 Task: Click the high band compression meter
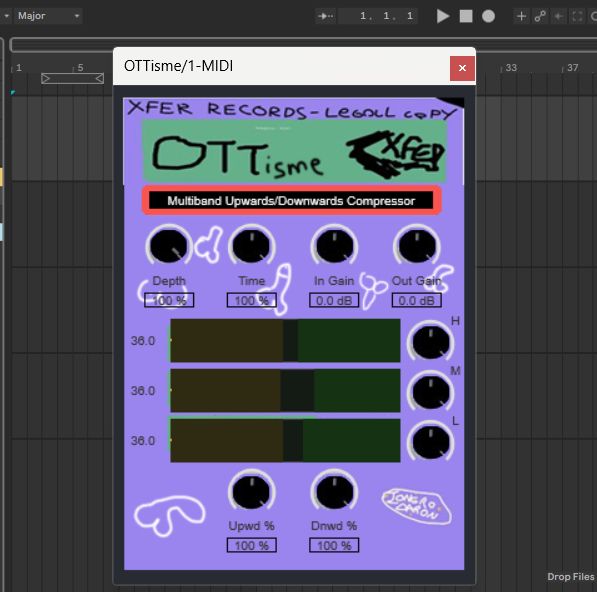[285, 340]
